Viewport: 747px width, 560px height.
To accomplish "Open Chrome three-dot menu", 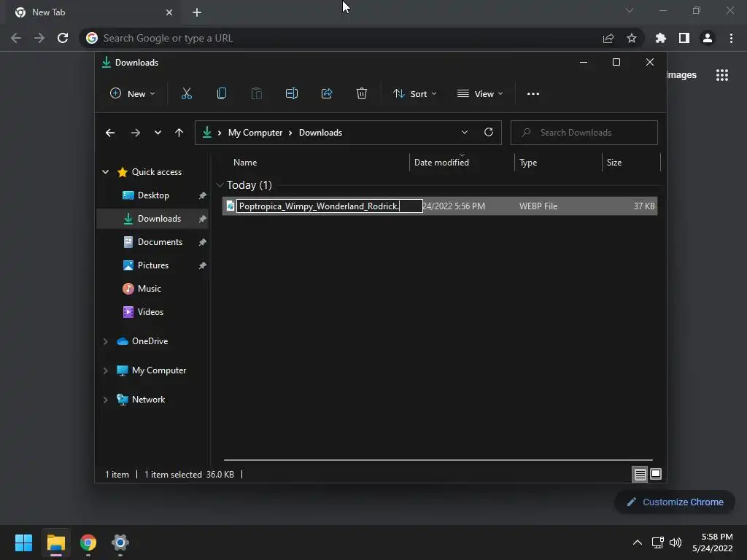I will (731, 38).
